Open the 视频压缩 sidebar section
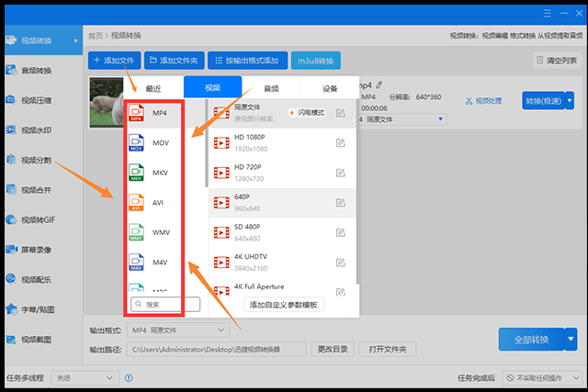 click(x=43, y=100)
